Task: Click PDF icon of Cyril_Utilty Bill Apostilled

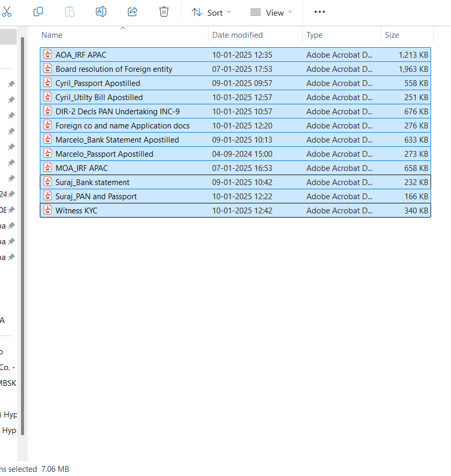Action: (x=48, y=97)
